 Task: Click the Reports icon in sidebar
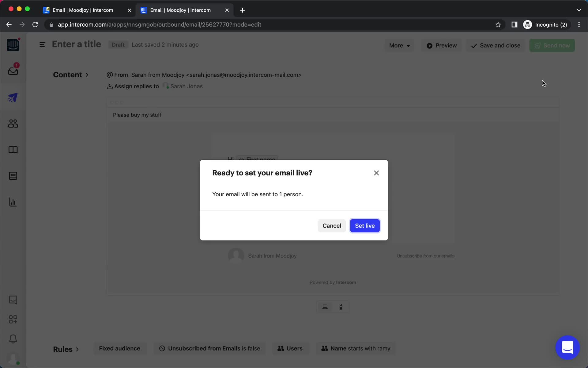13,202
